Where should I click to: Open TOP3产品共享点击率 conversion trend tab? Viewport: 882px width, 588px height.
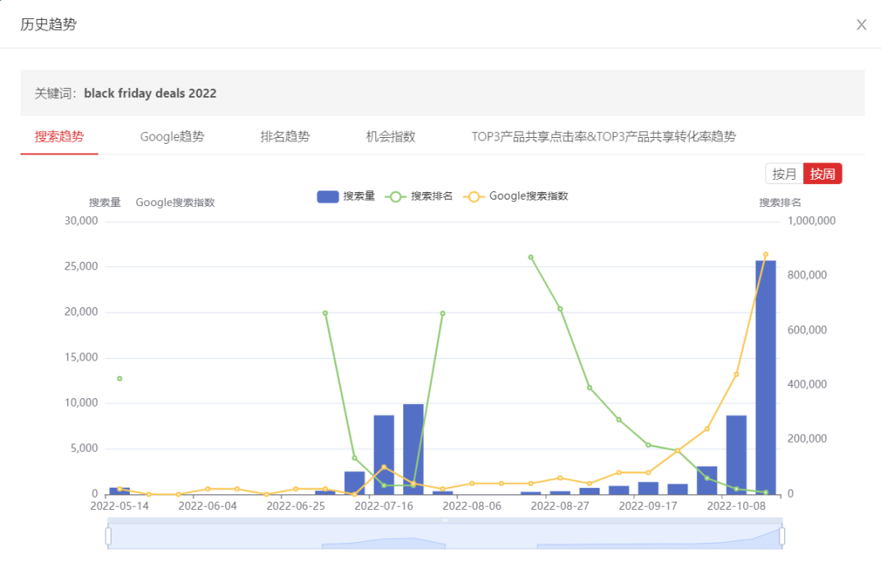click(603, 136)
